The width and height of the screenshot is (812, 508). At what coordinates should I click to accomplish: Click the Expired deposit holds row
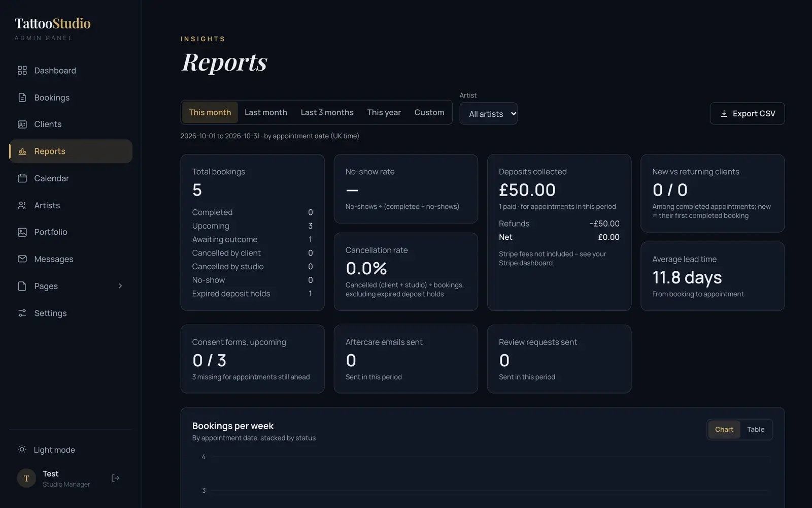[252, 294]
